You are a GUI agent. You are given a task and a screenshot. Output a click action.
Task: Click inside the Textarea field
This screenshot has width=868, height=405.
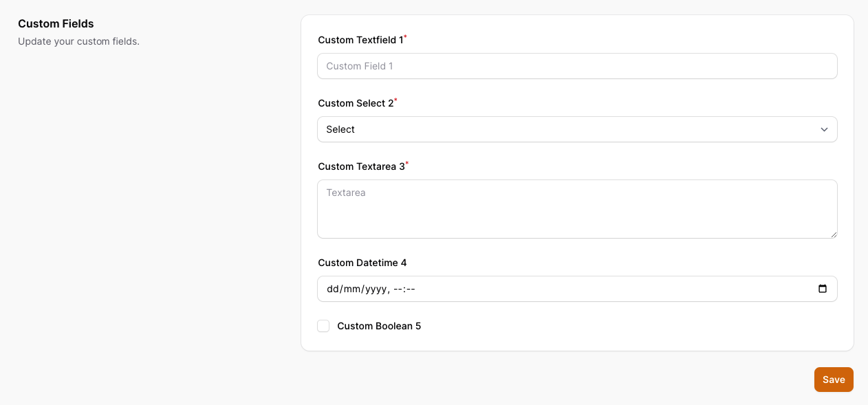[x=577, y=209]
